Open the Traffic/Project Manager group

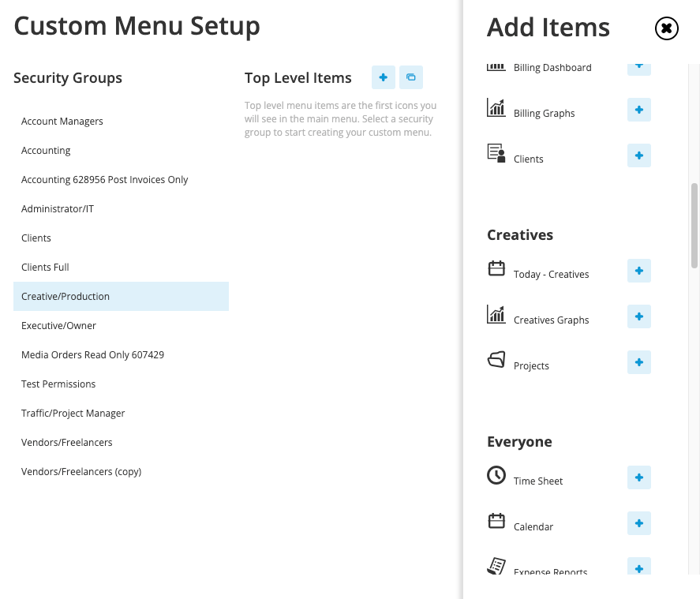121,414
